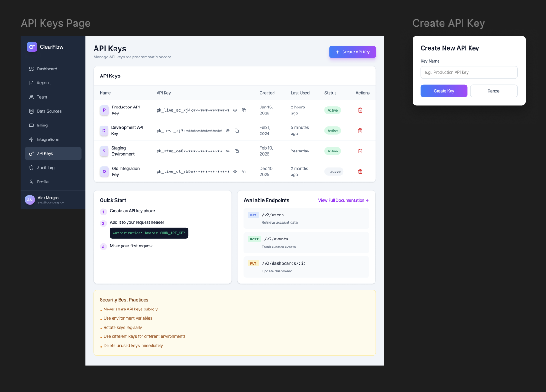Click the Name column header
Screen dimensions: 546x392
point(105,93)
